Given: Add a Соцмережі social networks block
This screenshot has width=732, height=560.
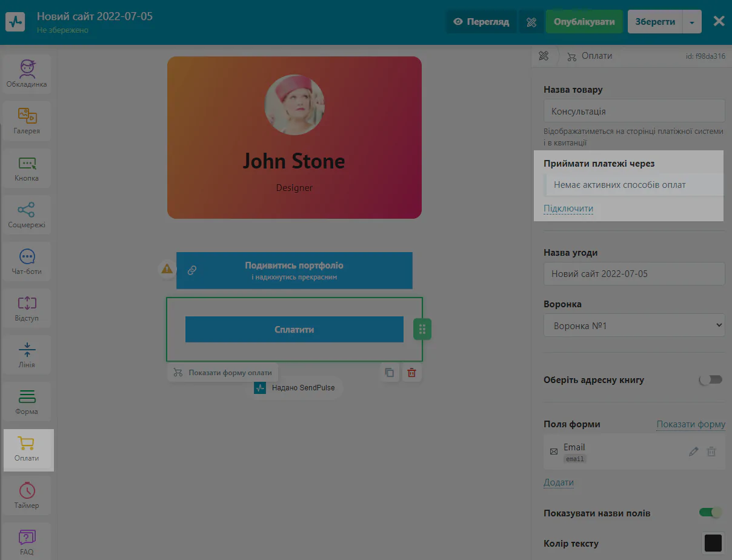Looking at the screenshot, I should pos(27,215).
